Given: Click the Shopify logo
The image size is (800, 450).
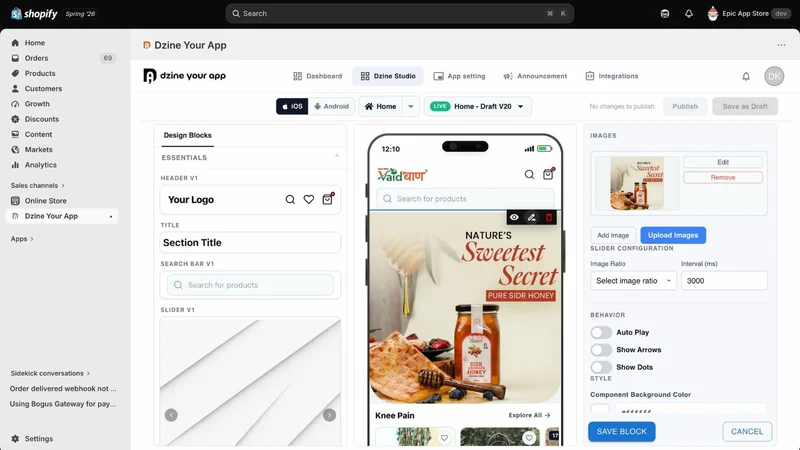Looking at the screenshot, I should [34, 14].
